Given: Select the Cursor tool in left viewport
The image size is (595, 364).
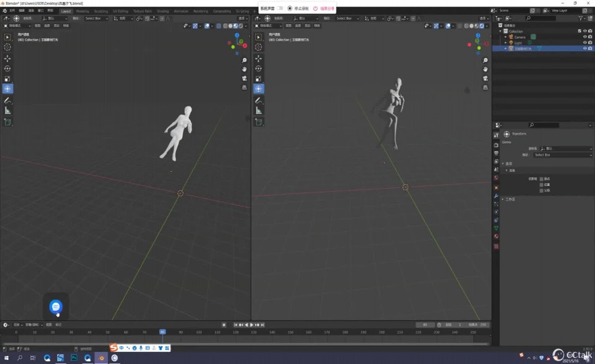Looking at the screenshot, I should tap(7, 47).
